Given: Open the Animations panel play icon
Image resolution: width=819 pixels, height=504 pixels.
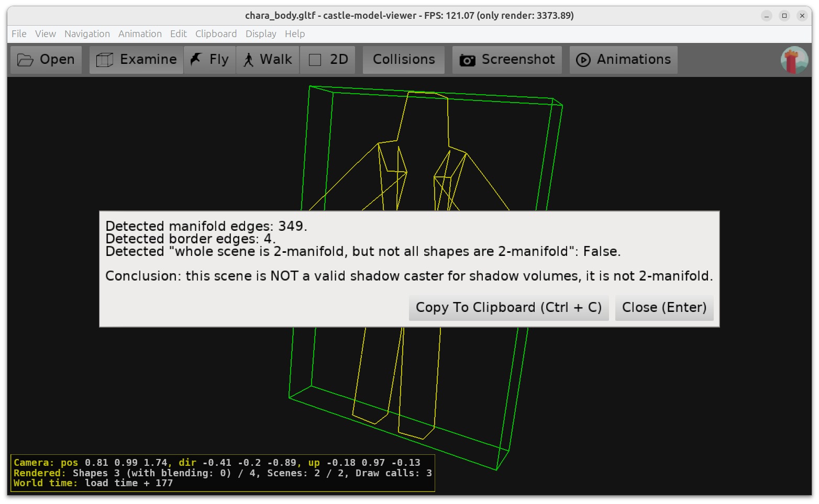Looking at the screenshot, I should coord(583,60).
